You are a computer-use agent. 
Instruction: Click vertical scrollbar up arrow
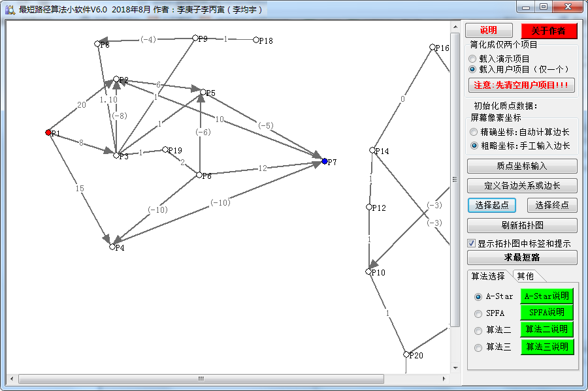coord(455,27)
